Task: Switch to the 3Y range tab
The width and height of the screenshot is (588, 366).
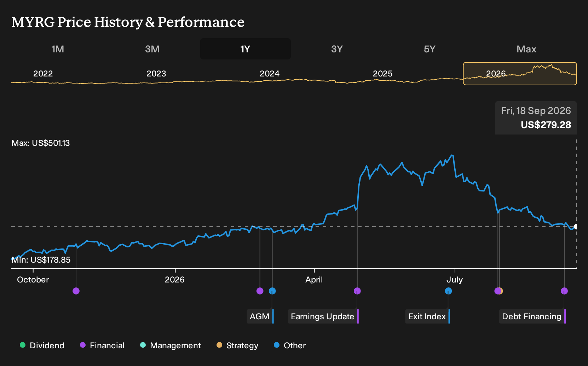Action: pyautogui.click(x=337, y=49)
